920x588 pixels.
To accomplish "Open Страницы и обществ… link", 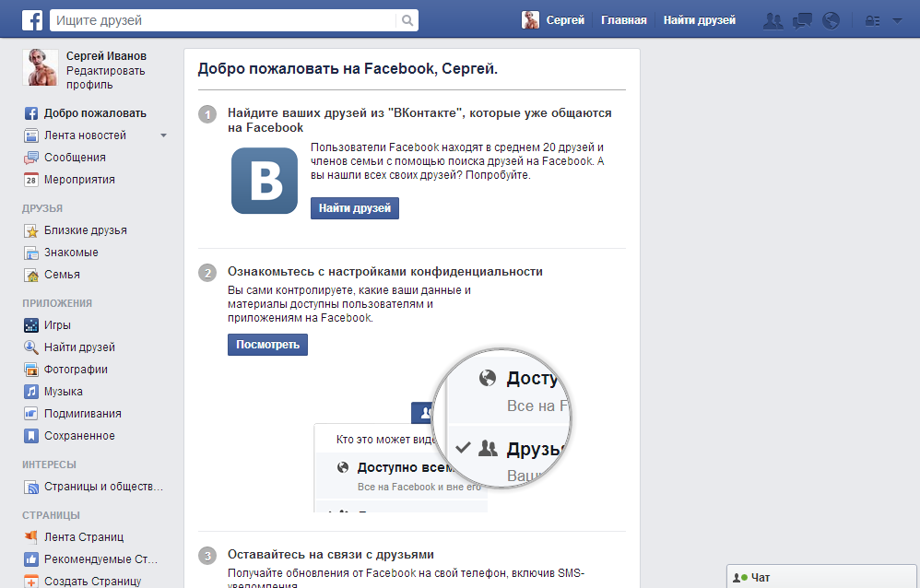I will [103, 487].
